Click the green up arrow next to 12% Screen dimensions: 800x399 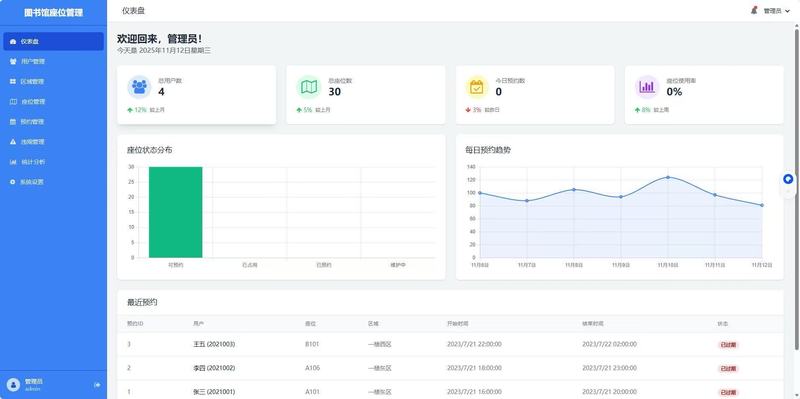(130, 110)
